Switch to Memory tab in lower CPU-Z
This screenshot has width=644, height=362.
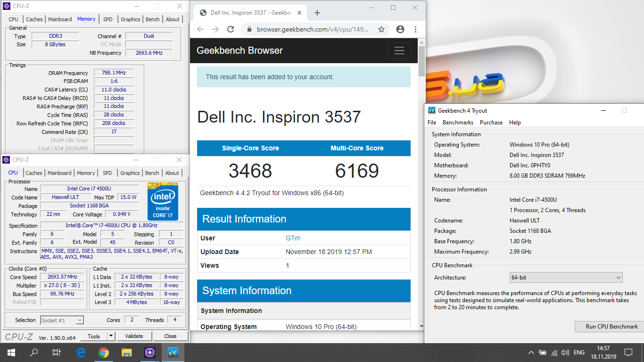pyautogui.click(x=86, y=173)
